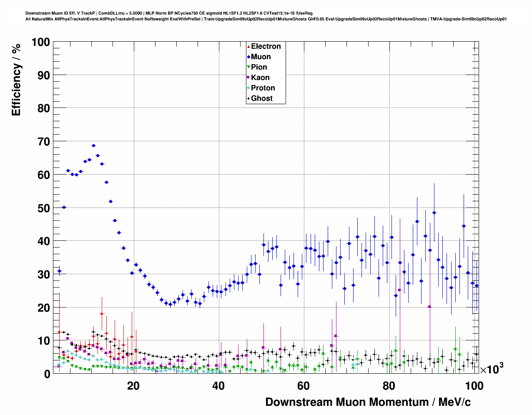Click the x-axis label 60

[304, 386]
